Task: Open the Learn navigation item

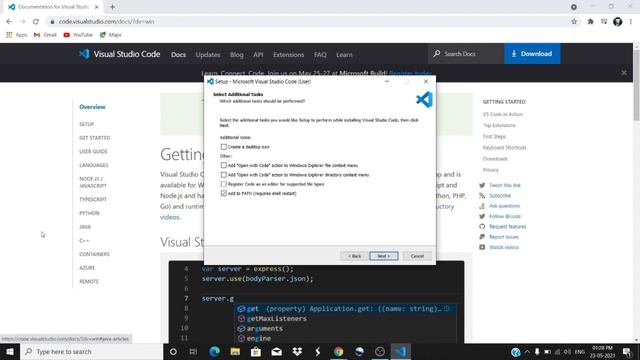Action: [x=344, y=55]
